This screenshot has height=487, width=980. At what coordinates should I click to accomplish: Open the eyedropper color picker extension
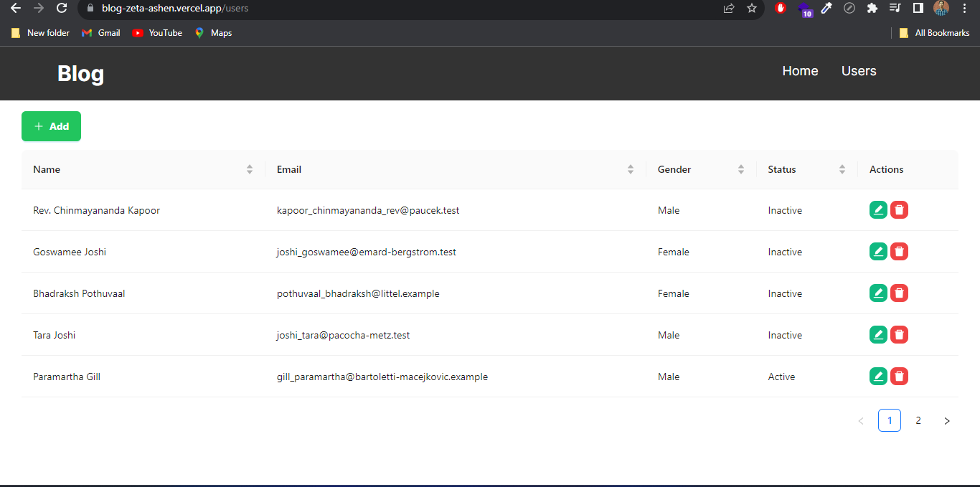(x=826, y=8)
